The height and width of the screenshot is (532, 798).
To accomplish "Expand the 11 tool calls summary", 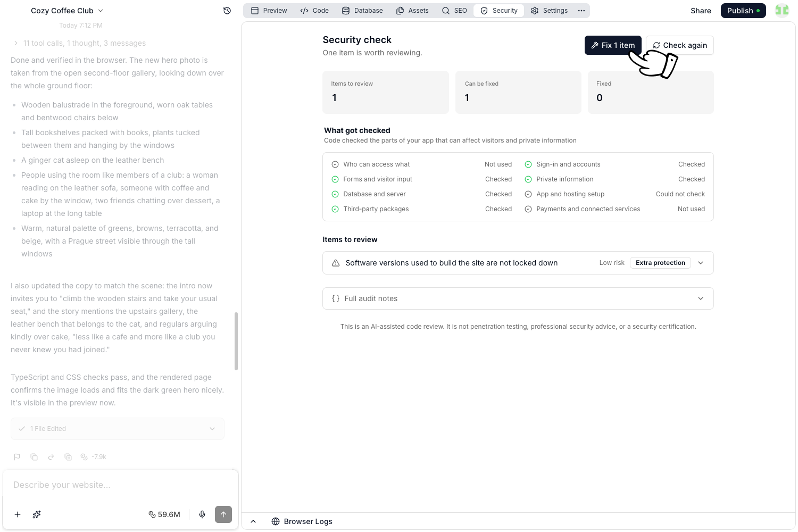I will 80,43.
